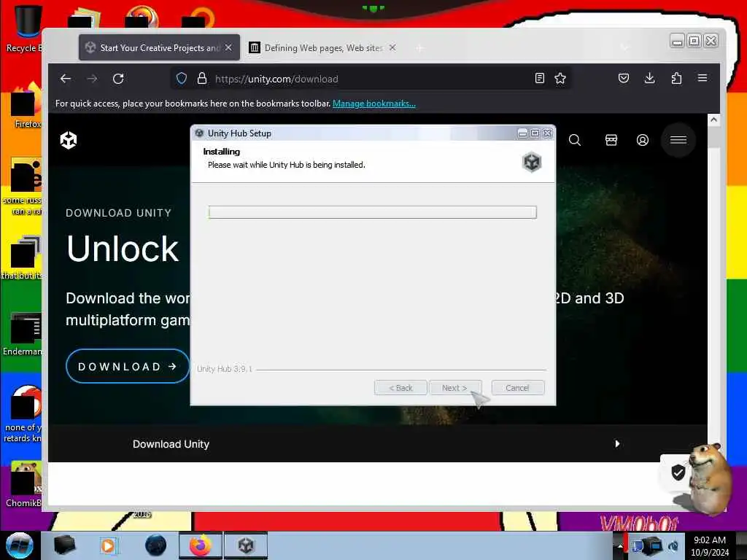
Task: Open the Firefox downloads panel
Action: point(649,78)
